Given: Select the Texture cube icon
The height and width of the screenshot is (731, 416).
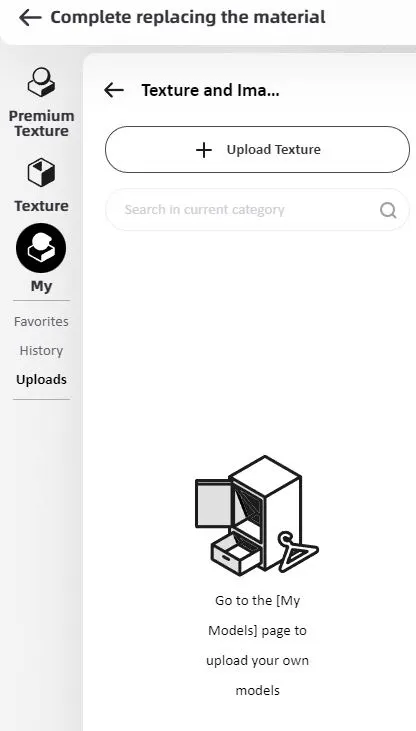Looking at the screenshot, I should tap(41, 172).
